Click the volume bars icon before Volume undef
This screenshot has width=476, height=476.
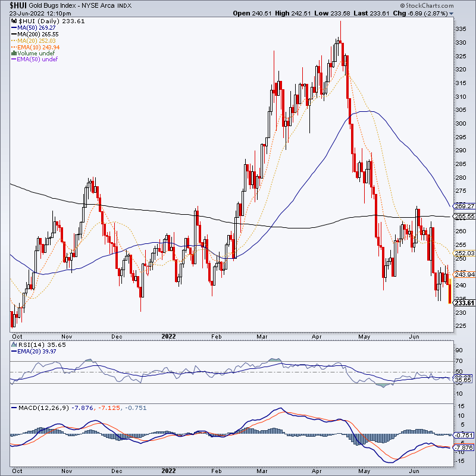[14, 54]
